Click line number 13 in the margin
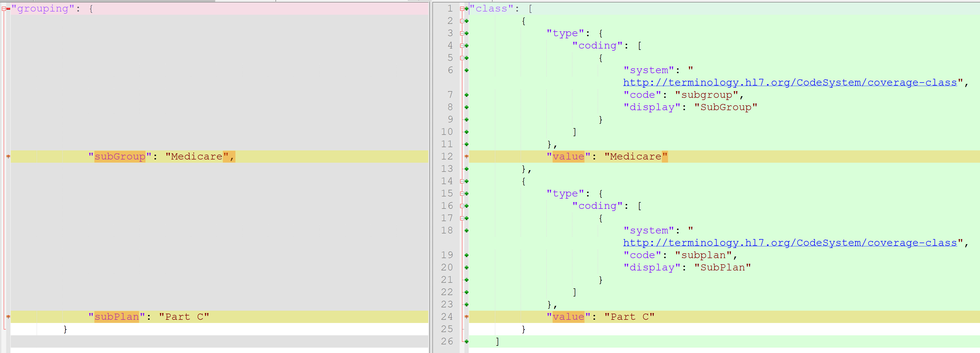The image size is (980, 353). (447, 169)
